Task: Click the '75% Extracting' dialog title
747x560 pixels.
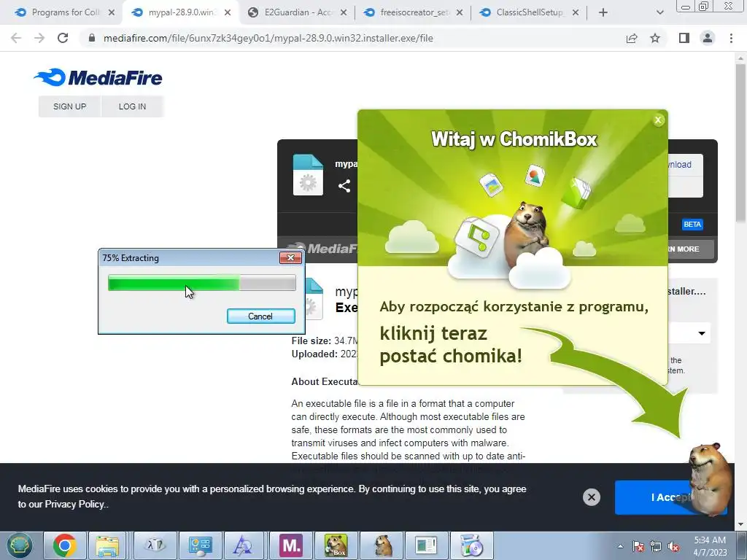Action: 131,258
